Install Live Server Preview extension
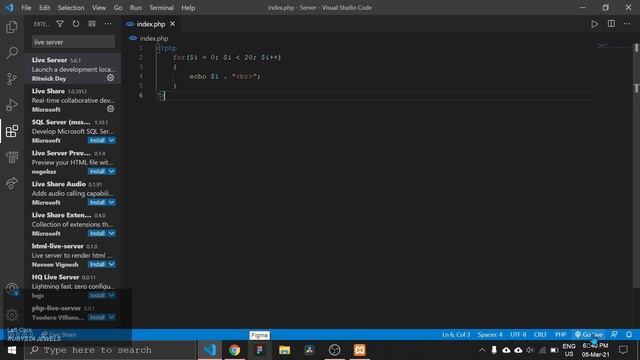This screenshot has width=640, height=360. (97, 171)
